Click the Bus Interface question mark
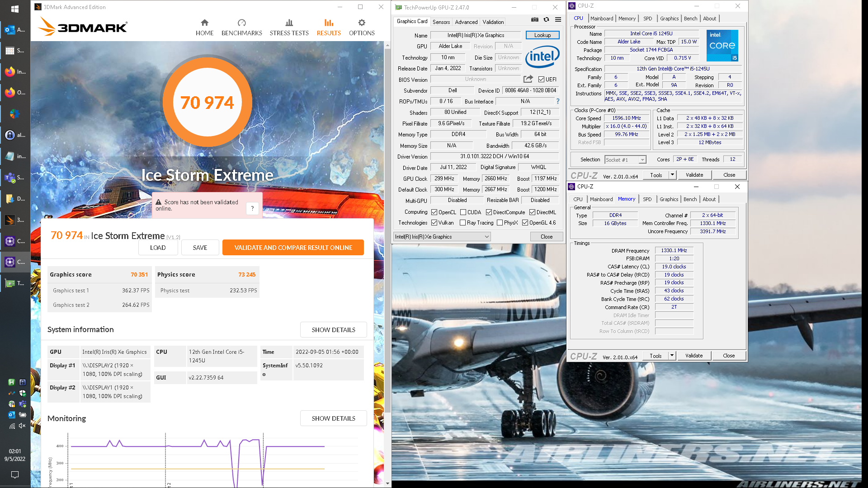 click(x=558, y=101)
